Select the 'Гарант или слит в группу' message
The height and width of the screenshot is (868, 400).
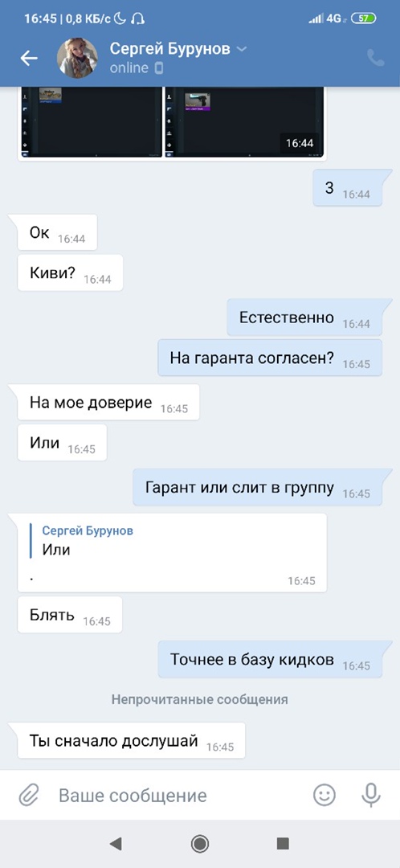(x=257, y=488)
